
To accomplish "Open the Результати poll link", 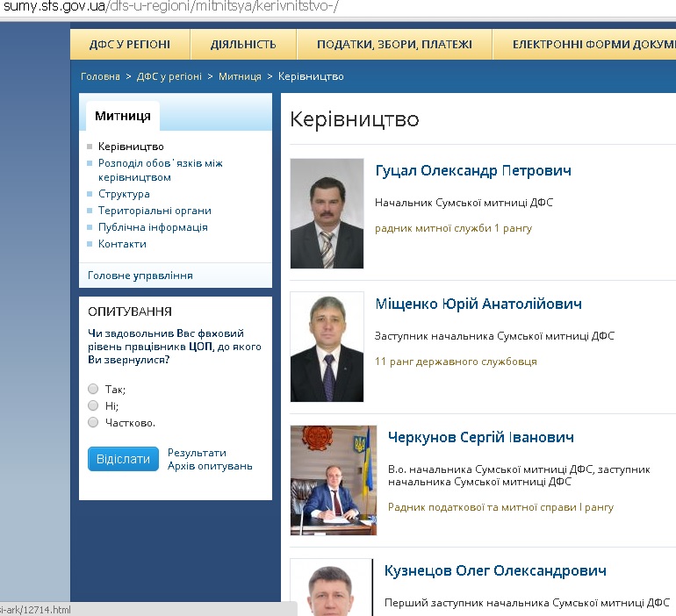I will click(197, 452).
